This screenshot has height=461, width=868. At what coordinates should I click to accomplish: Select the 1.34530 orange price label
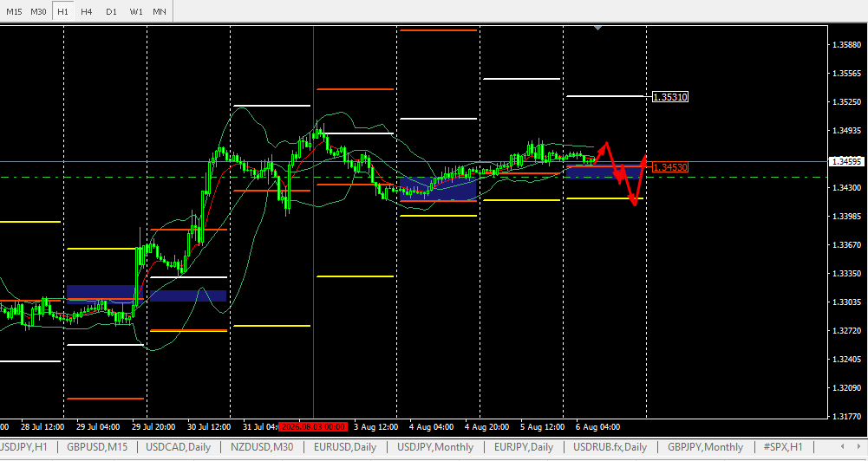669,167
